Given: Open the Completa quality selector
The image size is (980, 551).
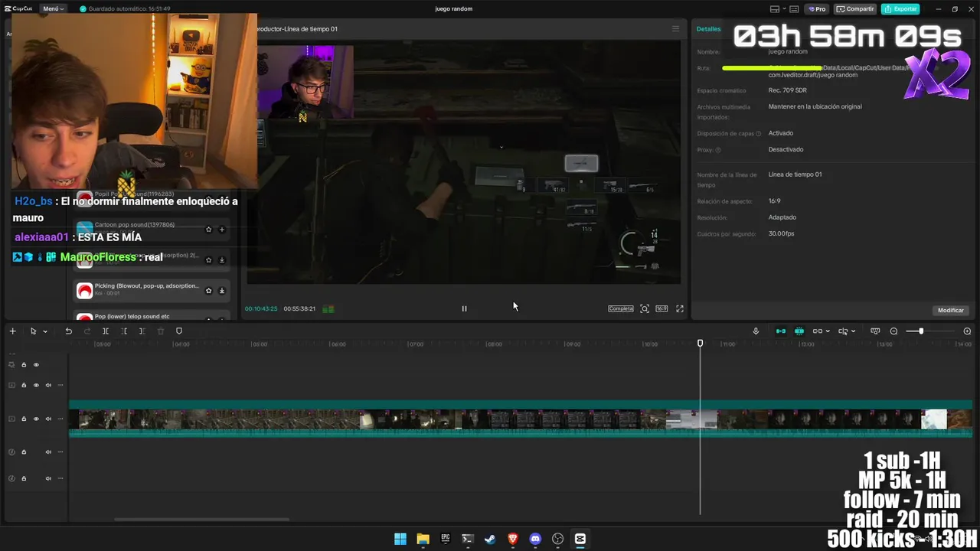Looking at the screenshot, I should point(621,308).
